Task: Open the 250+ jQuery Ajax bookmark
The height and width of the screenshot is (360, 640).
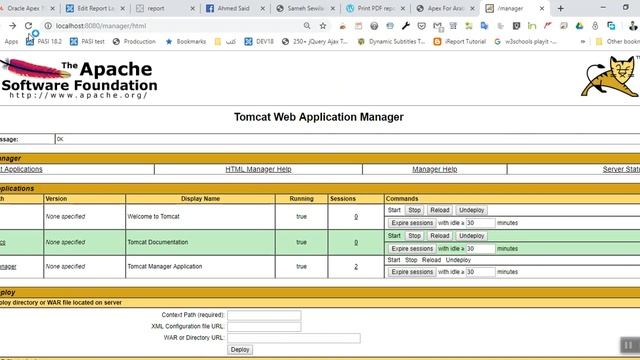Action: (315, 42)
